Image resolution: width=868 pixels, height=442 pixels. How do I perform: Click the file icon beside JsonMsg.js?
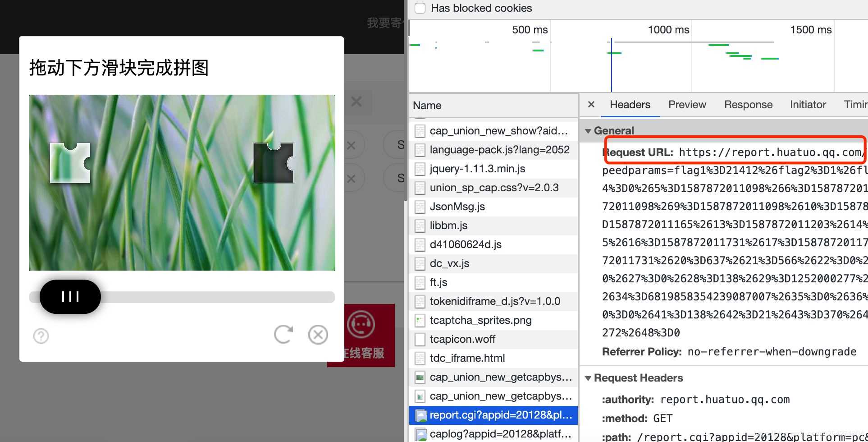pos(420,207)
